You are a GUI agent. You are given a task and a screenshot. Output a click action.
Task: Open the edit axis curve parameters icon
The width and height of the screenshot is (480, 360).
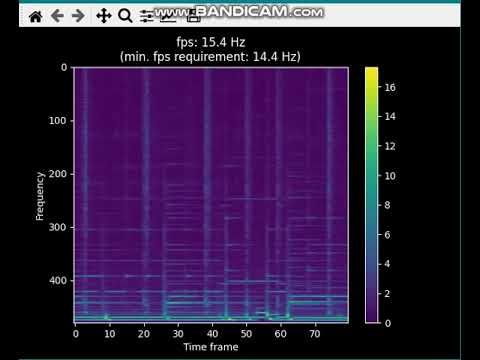[x=168, y=16]
